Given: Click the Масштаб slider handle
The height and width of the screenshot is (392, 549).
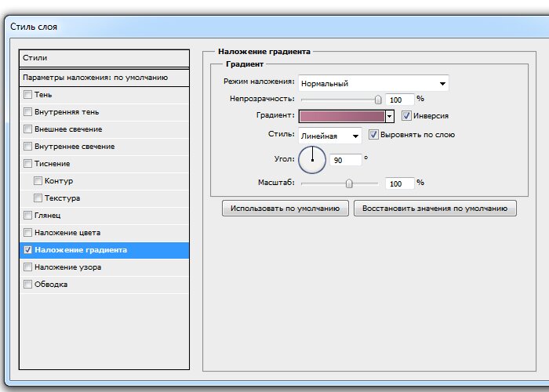Looking at the screenshot, I should [349, 183].
